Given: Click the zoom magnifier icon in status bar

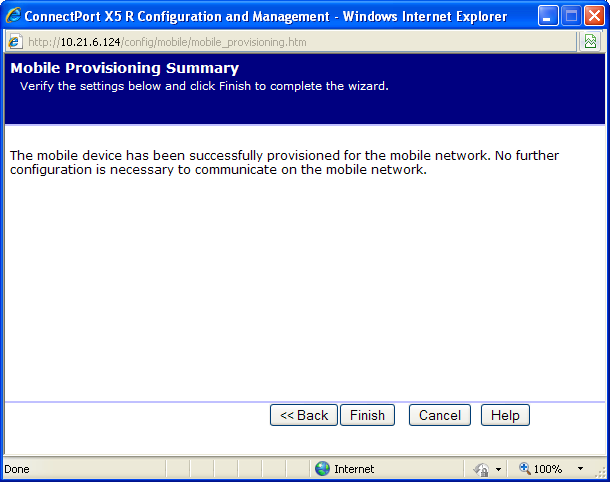Looking at the screenshot, I should tap(524, 469).
